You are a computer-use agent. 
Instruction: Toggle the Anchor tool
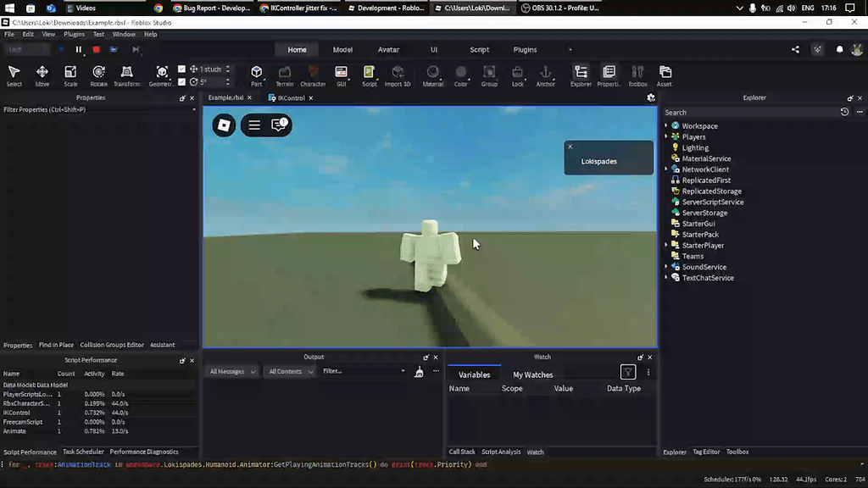point(545,75)
